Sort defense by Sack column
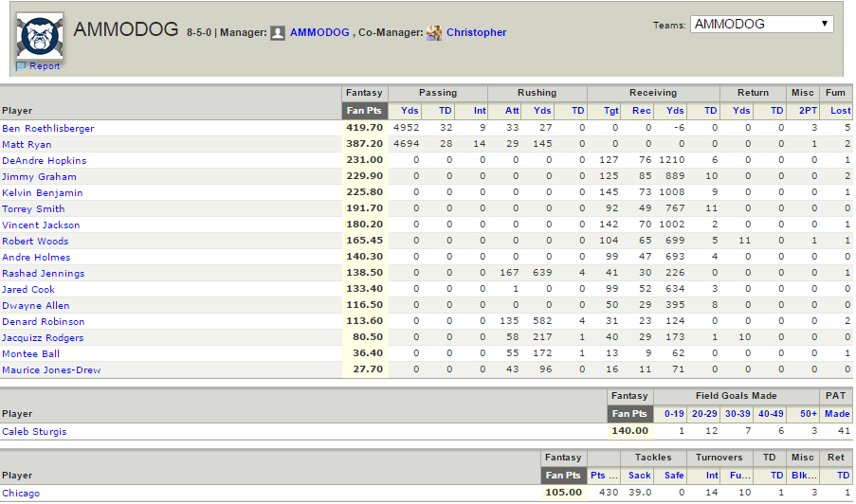This screenshot has width=856, height=504. coord(639,476)
